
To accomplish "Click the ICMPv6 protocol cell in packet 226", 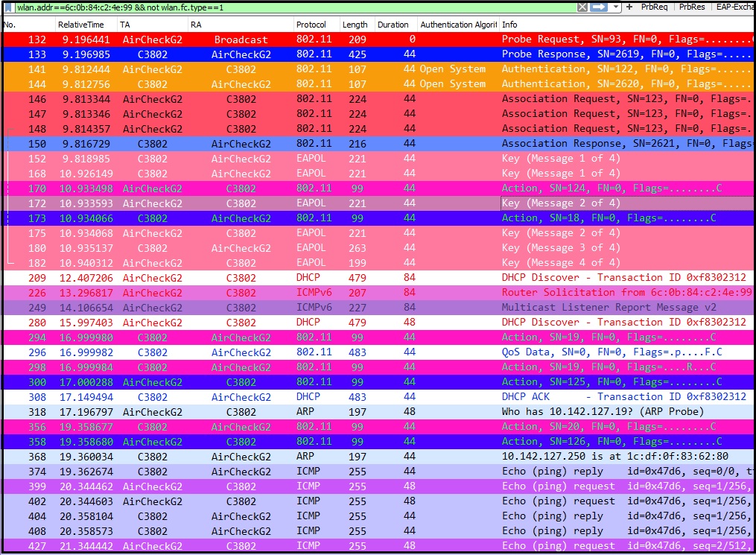I will [x=314, y=293].
